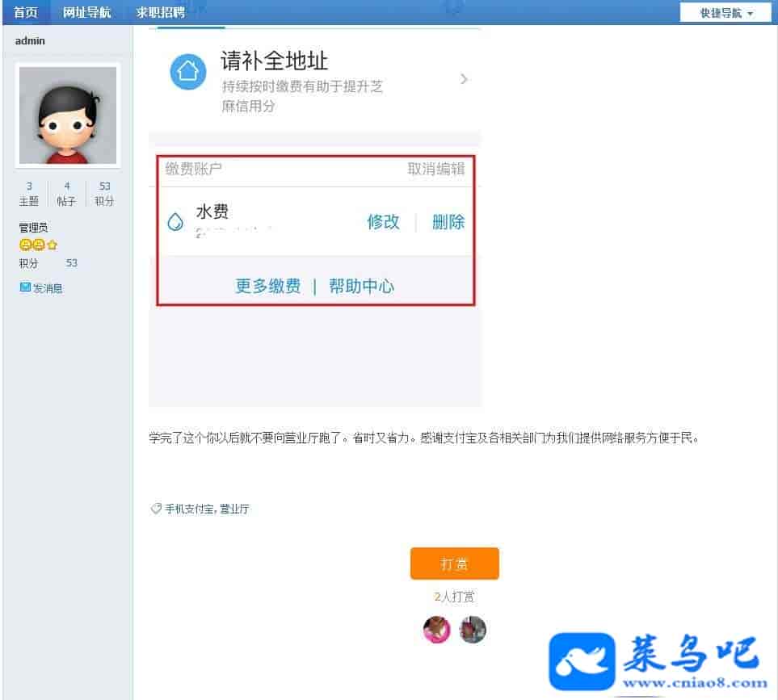Delete the 水费 account via 删除
778x700 pixels.
point(448,221)
